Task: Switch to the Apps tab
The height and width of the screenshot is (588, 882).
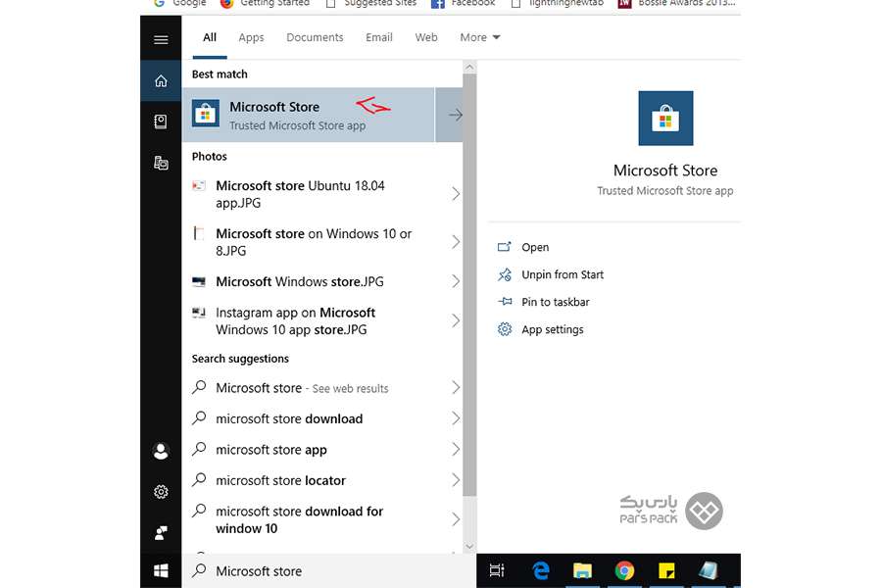Action: [251, 37]
